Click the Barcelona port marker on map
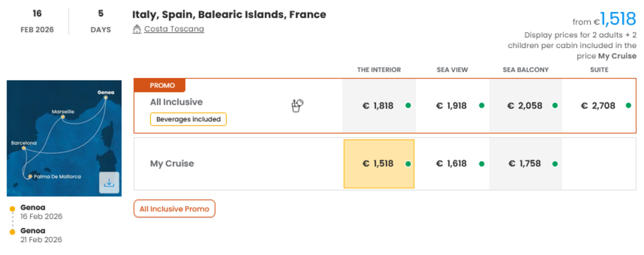 (x=24, y=148)
